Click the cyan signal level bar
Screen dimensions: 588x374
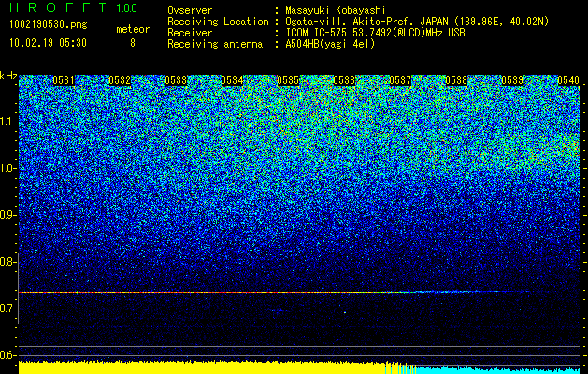[499, 369]
